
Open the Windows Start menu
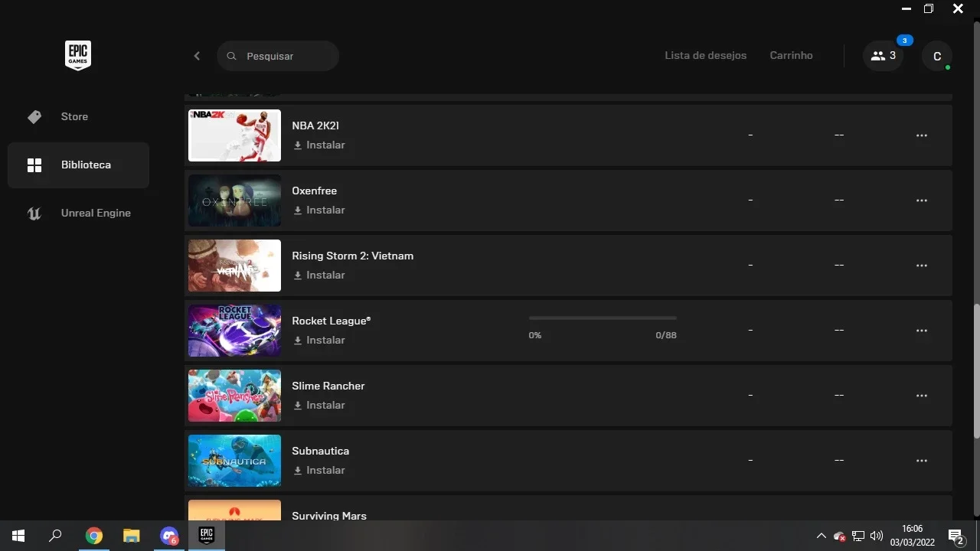[x=18, y=536]
